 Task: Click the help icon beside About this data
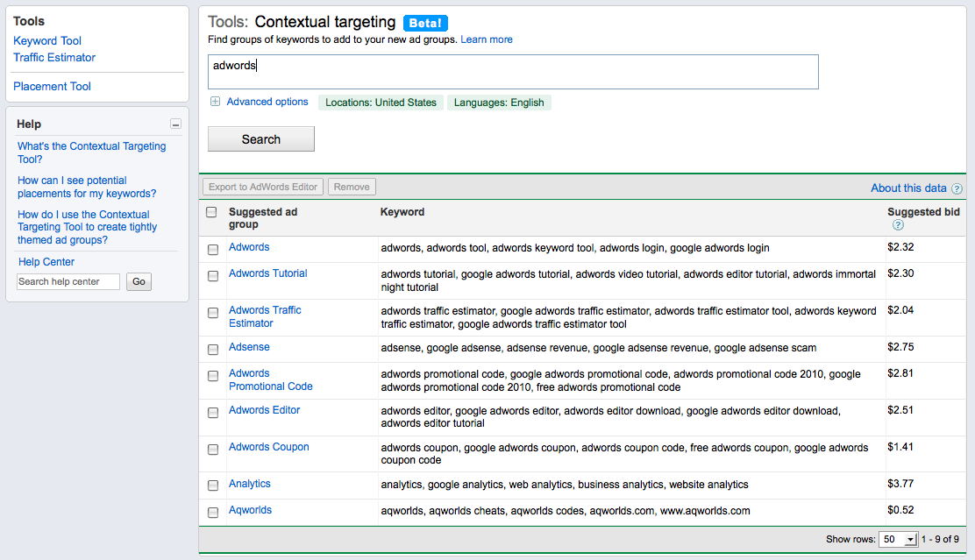pos(957,188)
